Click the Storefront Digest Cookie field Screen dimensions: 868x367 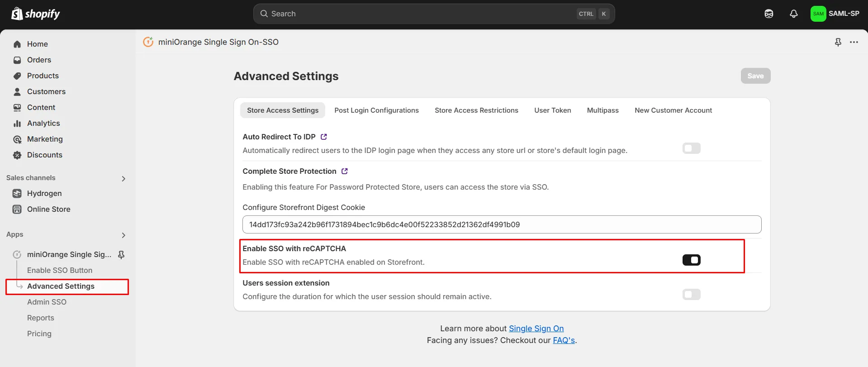pyautogui.click(x=502, y=224)
